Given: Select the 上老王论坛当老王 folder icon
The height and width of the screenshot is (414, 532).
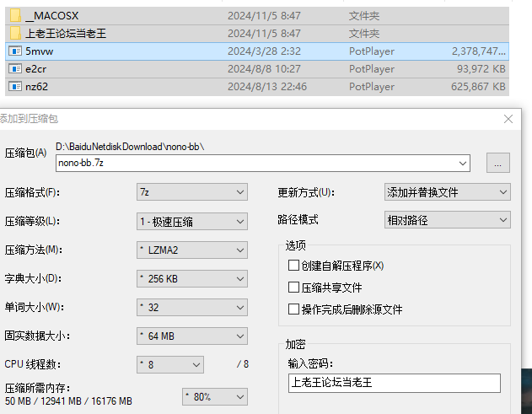Looking at the screenshot, I should 15,33.
